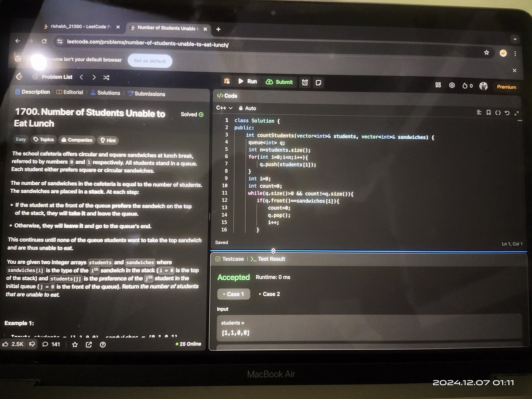The height and width of the screenshot is (399, 532).
Task: Open the notes sticky icon
Action: [x=318, y=82]
